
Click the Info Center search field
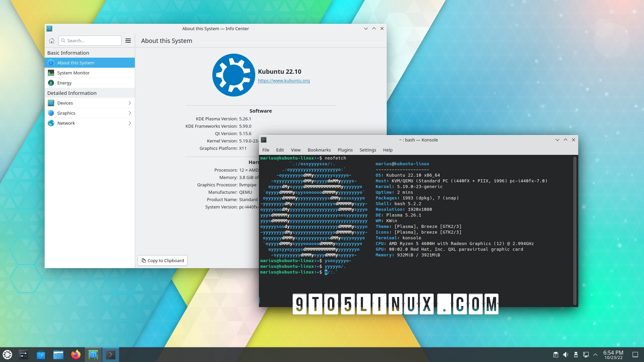click(x=90, y=41)
